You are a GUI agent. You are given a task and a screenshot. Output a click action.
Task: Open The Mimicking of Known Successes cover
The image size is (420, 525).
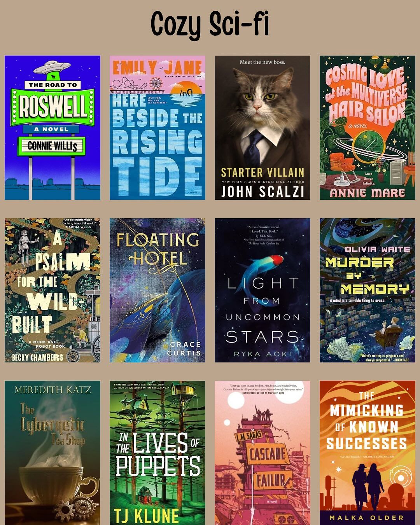click(x=367, y=453)
